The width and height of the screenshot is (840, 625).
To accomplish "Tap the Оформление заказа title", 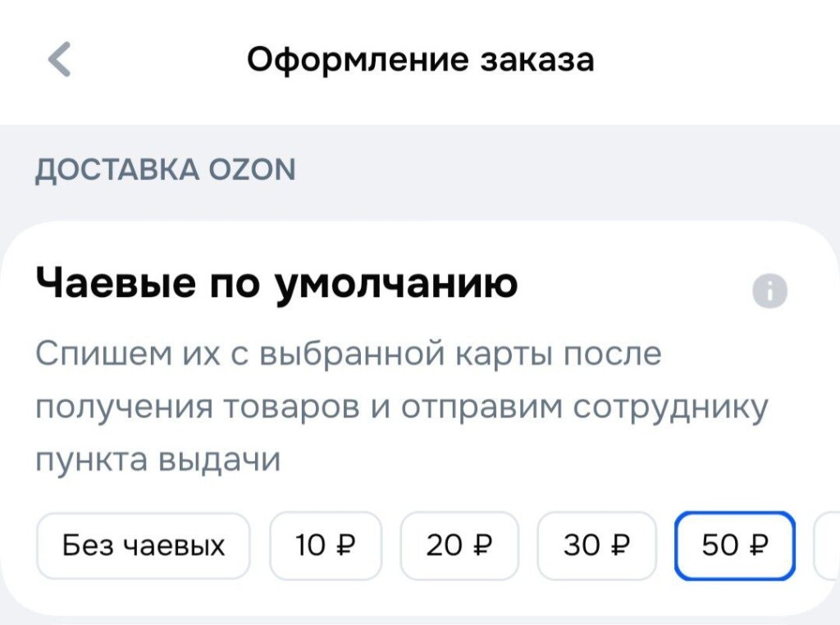I will [x=420, y=58].
